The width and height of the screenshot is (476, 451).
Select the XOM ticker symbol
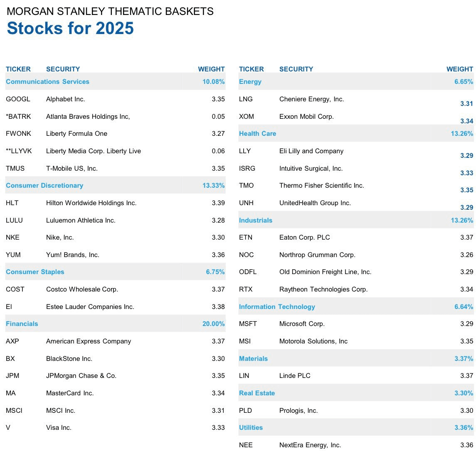pos(247,117)
